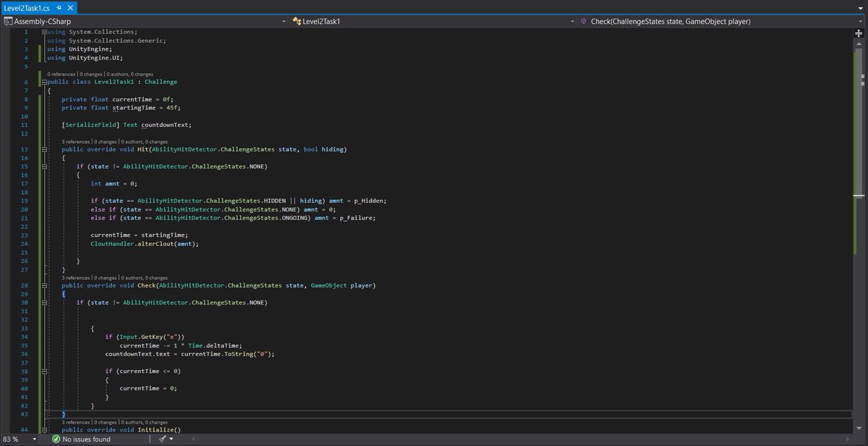
Task: Click the 'No issues found' status text
Action: 86,439
